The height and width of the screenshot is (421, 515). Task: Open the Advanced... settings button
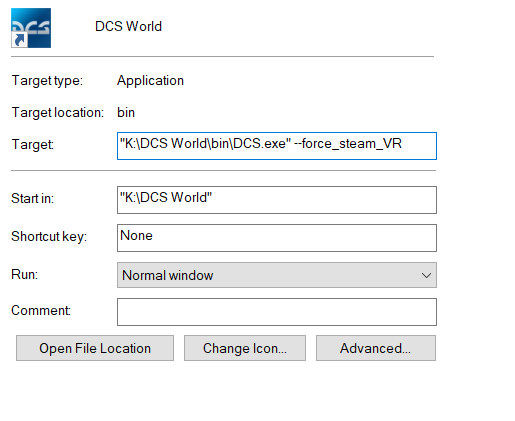coord(376,348)
